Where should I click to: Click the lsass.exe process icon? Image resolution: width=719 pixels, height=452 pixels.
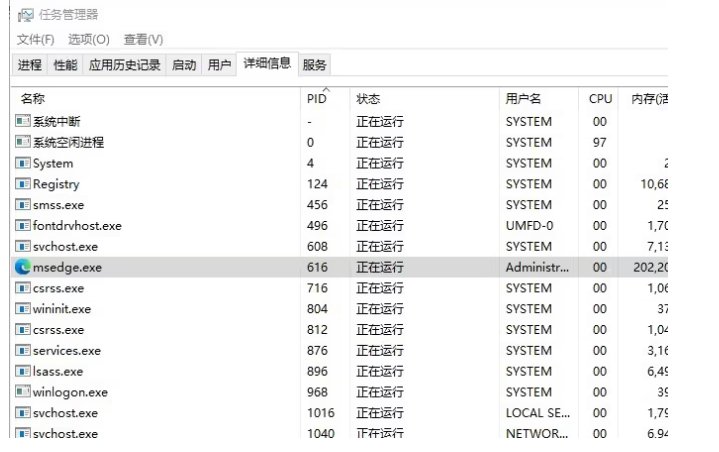click(22, 371)
